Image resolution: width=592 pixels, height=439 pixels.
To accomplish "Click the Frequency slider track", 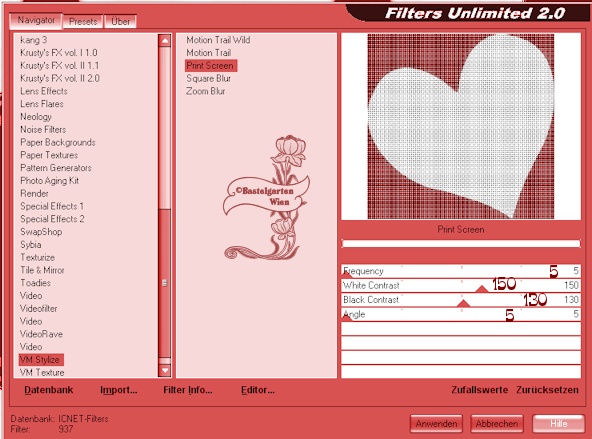I will click(x=461, y=271).
